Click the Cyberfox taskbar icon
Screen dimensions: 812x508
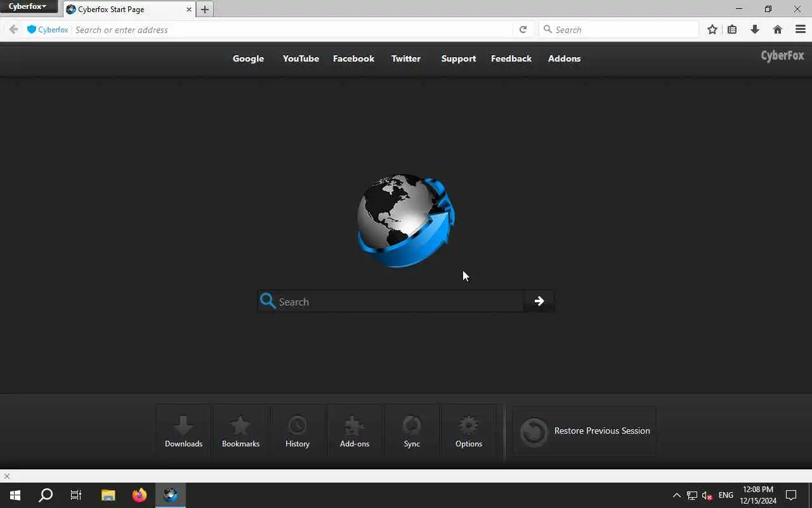point(171,495)
